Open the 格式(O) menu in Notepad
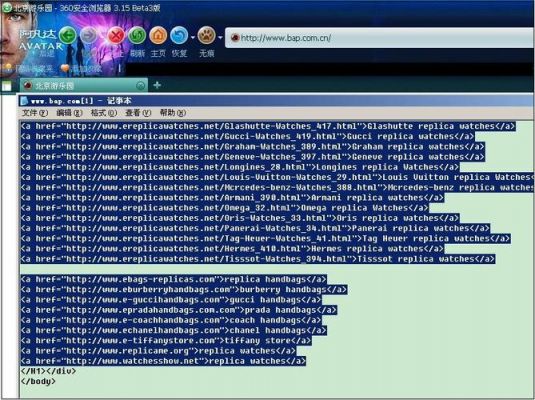 (x=104, y=113)
